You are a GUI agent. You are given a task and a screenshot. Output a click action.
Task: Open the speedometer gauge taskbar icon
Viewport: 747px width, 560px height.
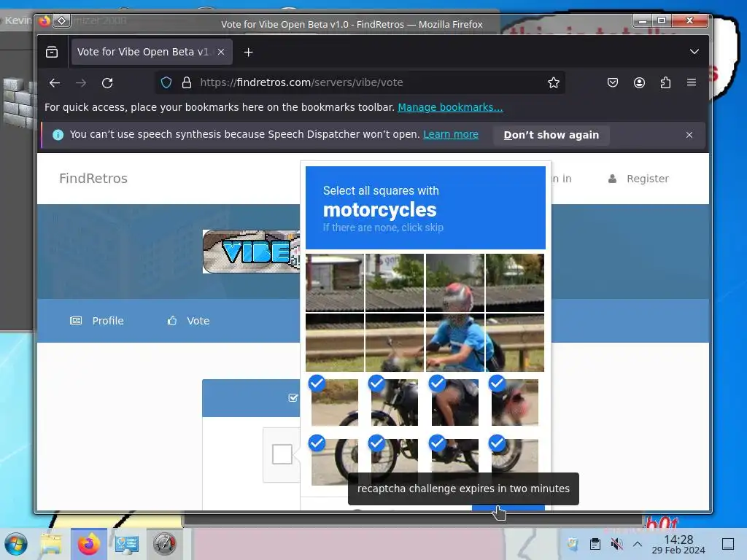164,544
